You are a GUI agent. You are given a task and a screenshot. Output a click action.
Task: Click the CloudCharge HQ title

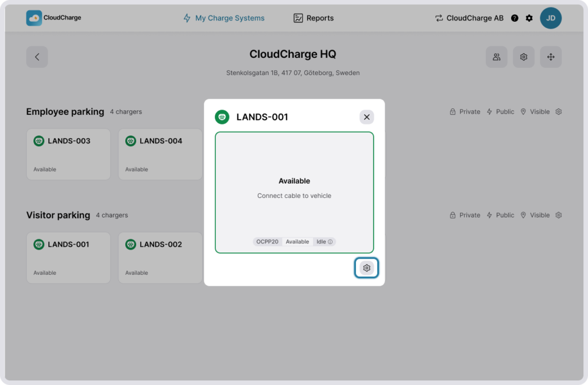pyautogui.click(x=293, y=54)
